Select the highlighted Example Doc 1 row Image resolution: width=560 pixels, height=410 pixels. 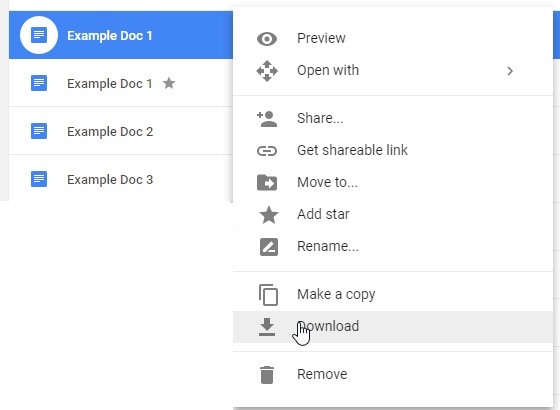(121, 35)
